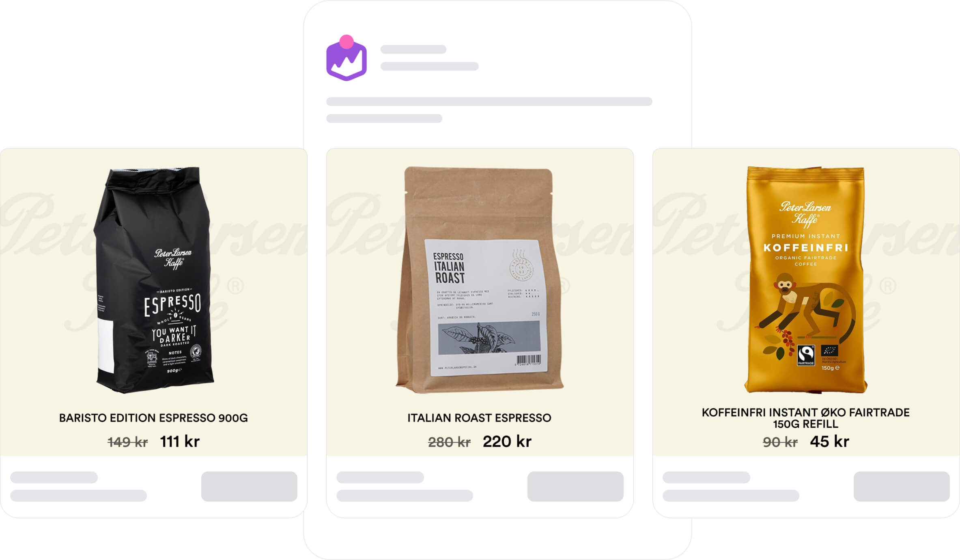Image resolution: width=960 pixels, height=560 pixels.
Task: Click the struck-through 149 kr price
Action: [x=127, y=442]
